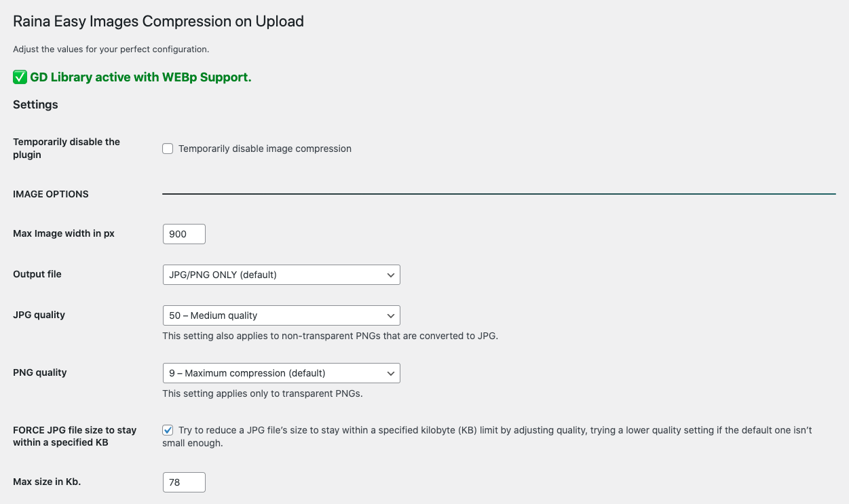Click the "Max Image width in px" label
This screenshot has height=504, width=849.
(x=64, y=234)
